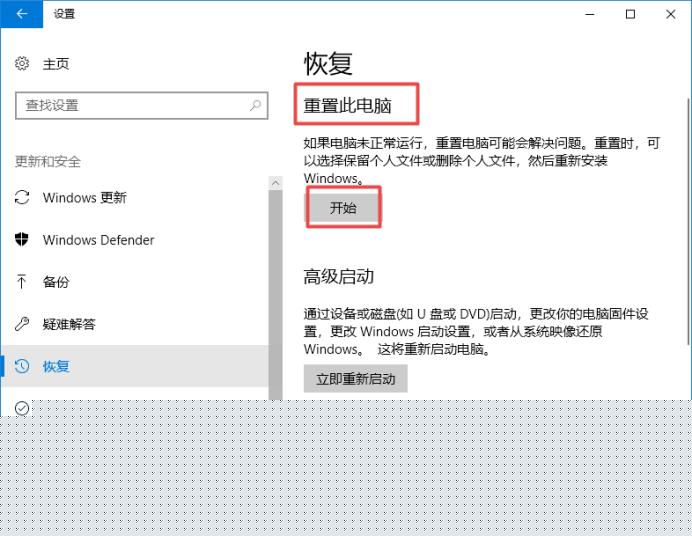Click the 疑难解答 wrench icon

click(x=22, y=324)
